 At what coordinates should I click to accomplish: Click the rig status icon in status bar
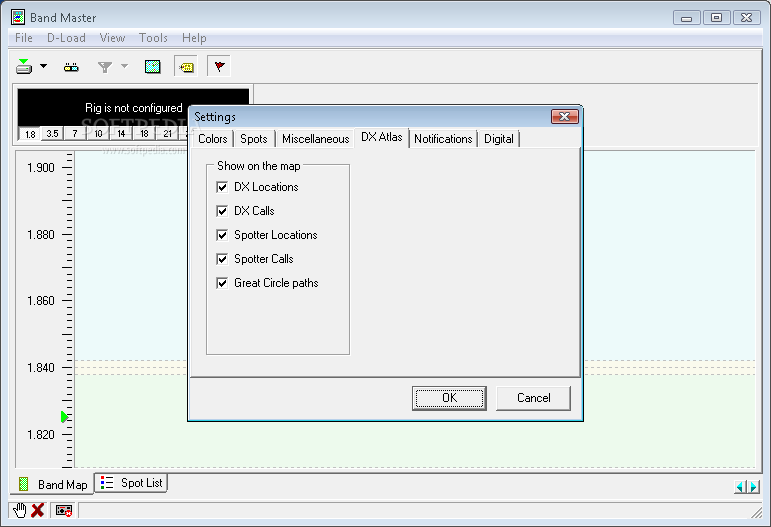(64, 511)
